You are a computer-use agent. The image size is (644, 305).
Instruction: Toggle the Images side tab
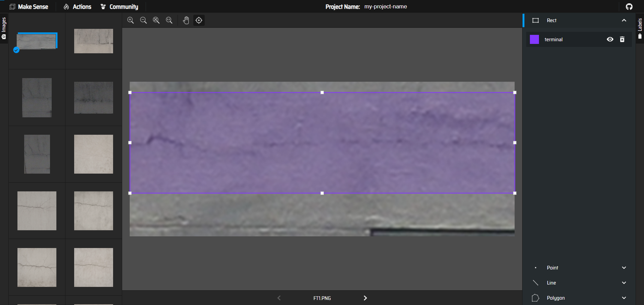(x=4, y=28)
